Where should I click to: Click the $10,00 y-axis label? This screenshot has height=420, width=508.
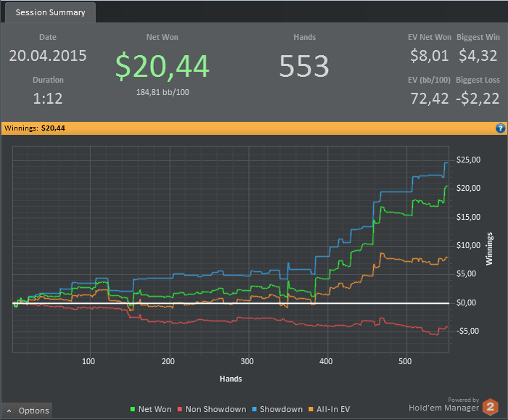tap(468, 245)
